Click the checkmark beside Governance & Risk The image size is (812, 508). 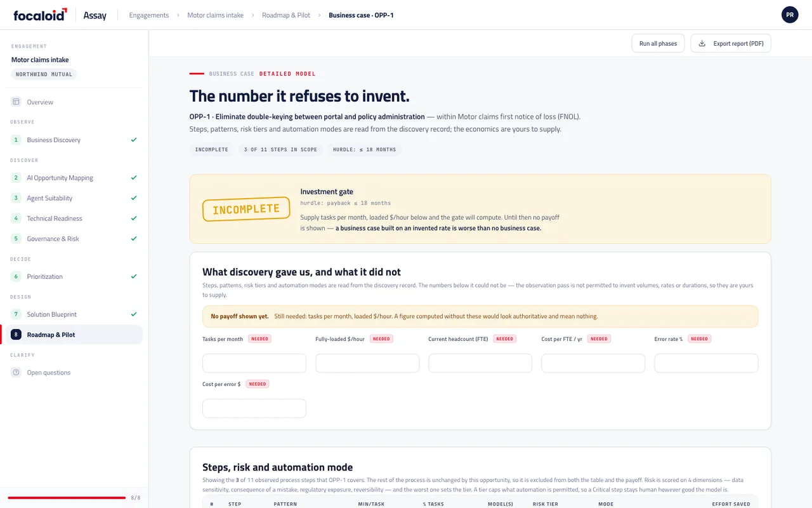point(134,239)
